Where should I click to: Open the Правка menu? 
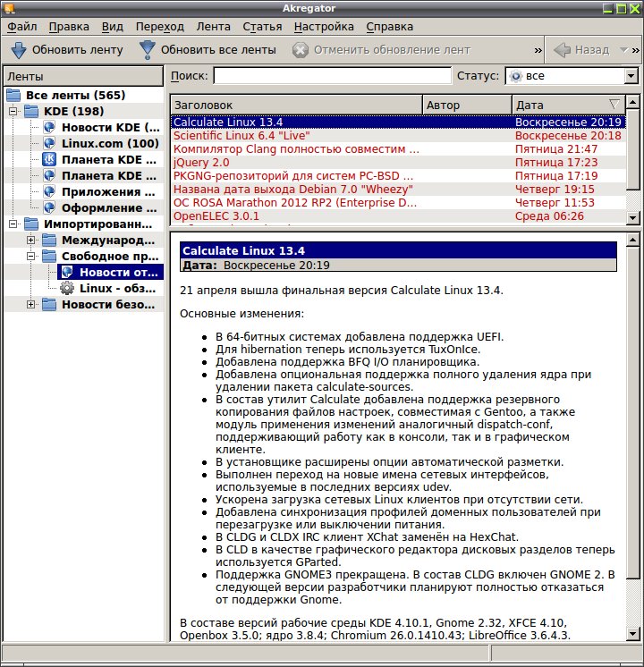pos(69,26)
